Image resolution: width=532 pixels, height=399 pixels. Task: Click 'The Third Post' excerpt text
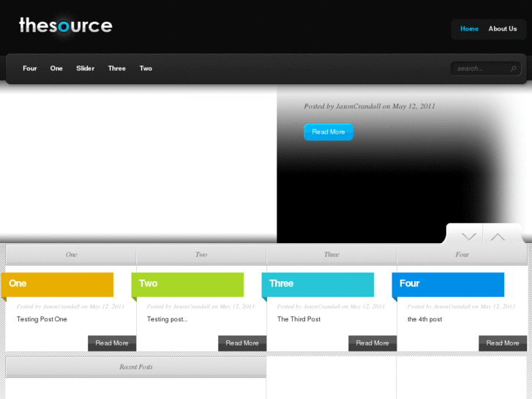click(x=299, y=319)
